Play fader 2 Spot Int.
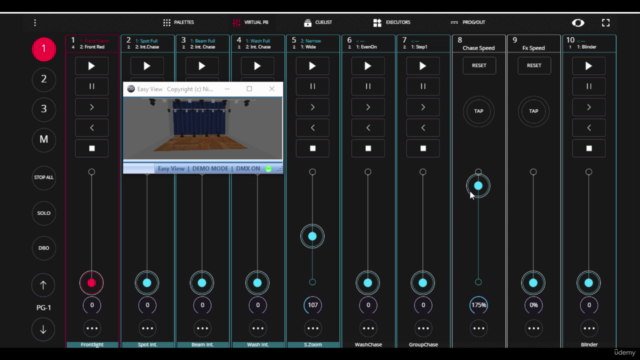640x360 pixels. pos(147,66)
